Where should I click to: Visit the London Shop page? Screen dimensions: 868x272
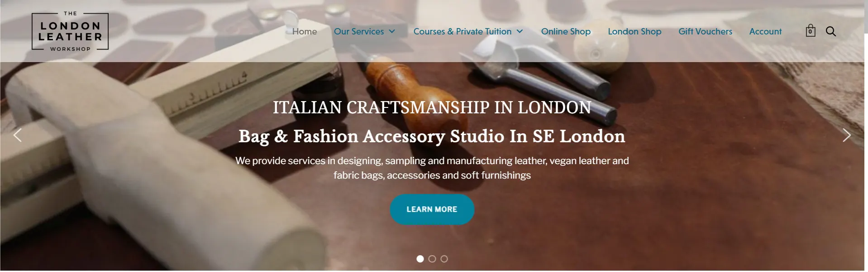coord(634,31)
